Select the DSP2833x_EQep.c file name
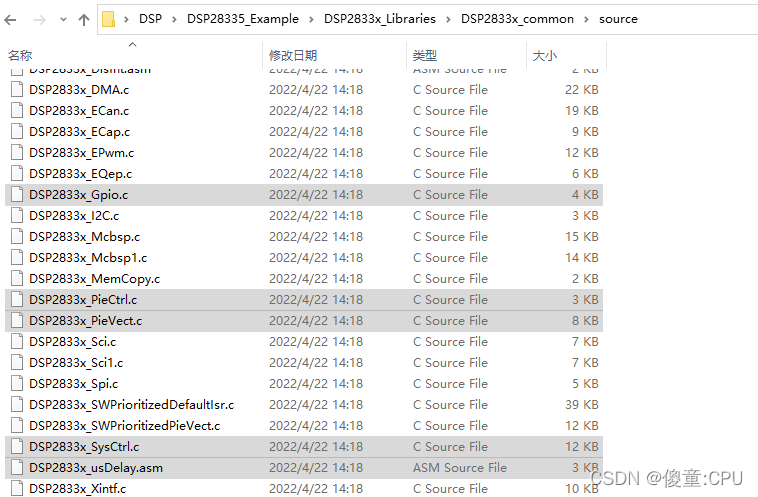758x497 pixels. tap(80, 174)
